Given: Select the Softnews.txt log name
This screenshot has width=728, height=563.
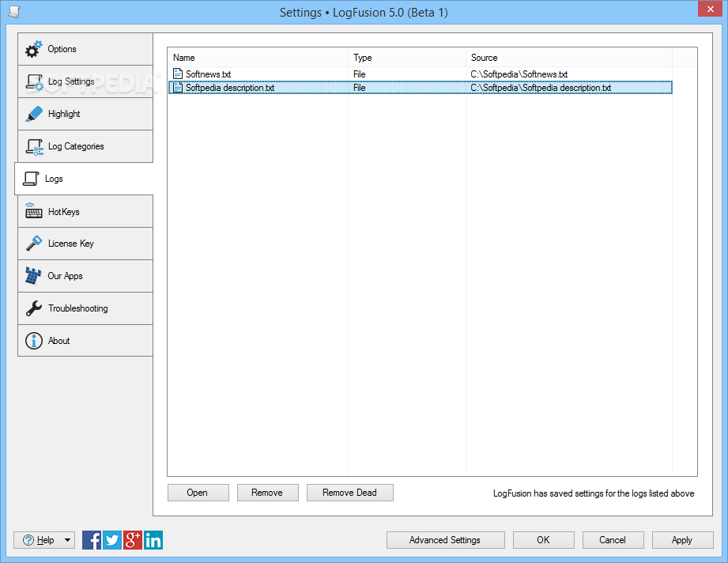Looking at the screenshot, I should tap(209, 74).
